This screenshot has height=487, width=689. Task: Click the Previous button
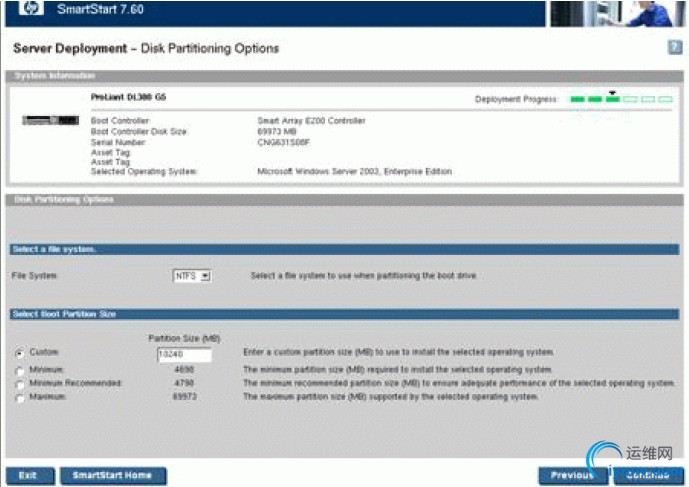tap(573, 475)
